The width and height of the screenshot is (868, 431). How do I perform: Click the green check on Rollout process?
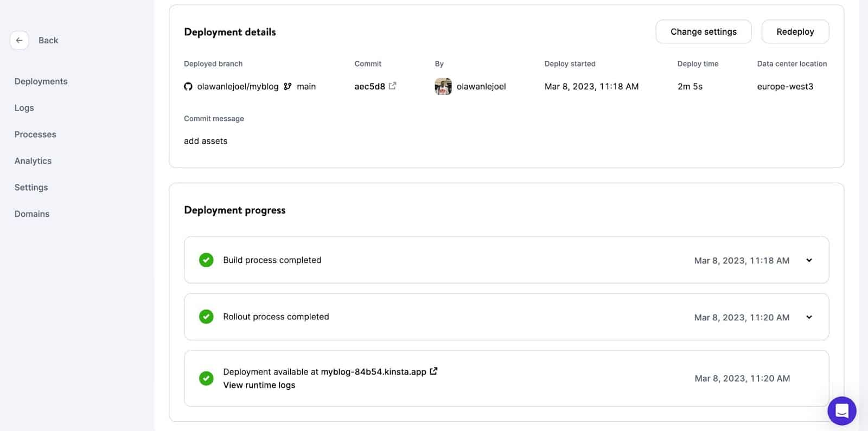[206, 317]
